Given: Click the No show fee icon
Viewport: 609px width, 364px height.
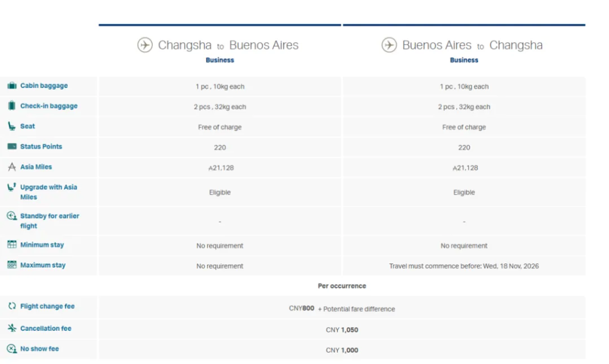Looking at the screenshot, I should click(12, 349).
